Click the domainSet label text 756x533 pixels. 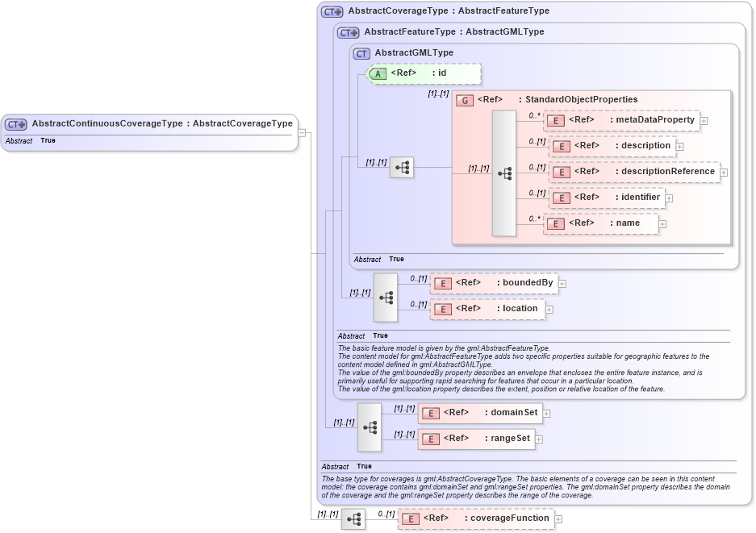tap(514, 412)
